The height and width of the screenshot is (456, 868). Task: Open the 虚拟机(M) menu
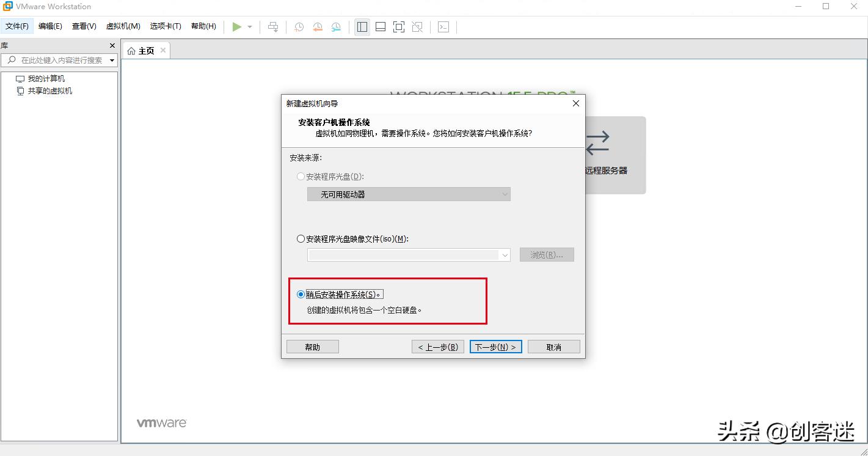pyautogui.click(x=122, y=26)
